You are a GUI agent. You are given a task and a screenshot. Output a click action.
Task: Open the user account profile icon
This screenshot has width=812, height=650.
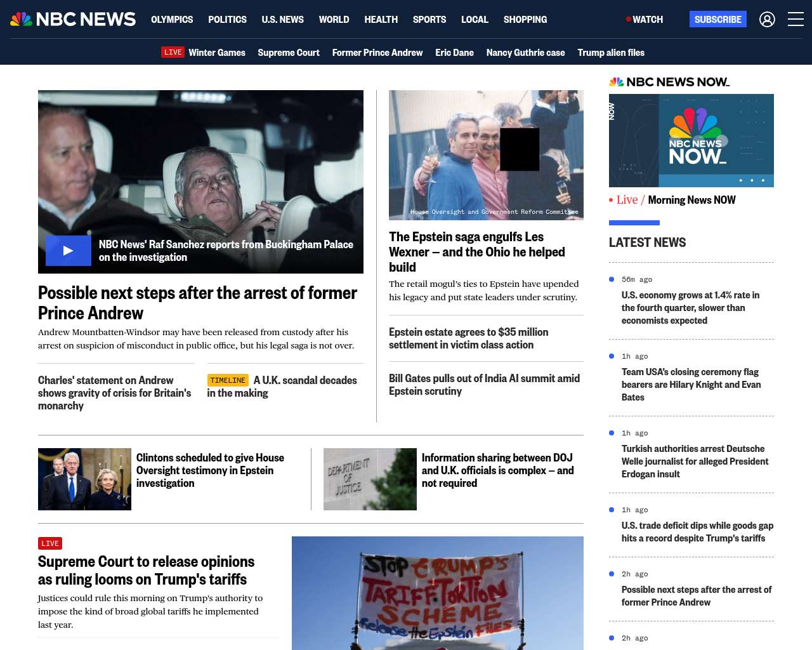[x=767, y=20]
